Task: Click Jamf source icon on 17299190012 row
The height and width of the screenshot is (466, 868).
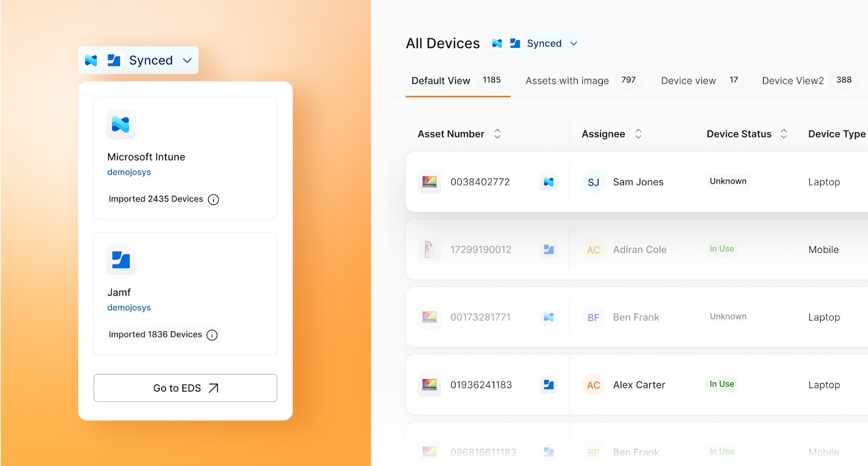Action: click(x=548, y=250)
